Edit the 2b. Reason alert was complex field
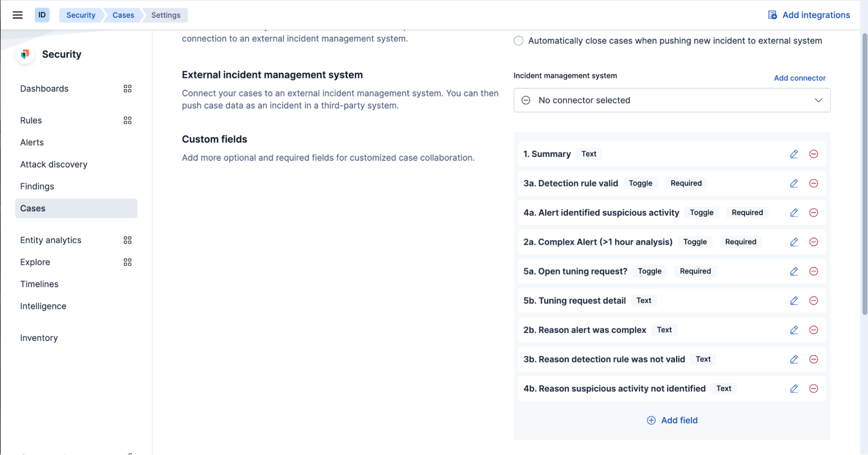 794,330
